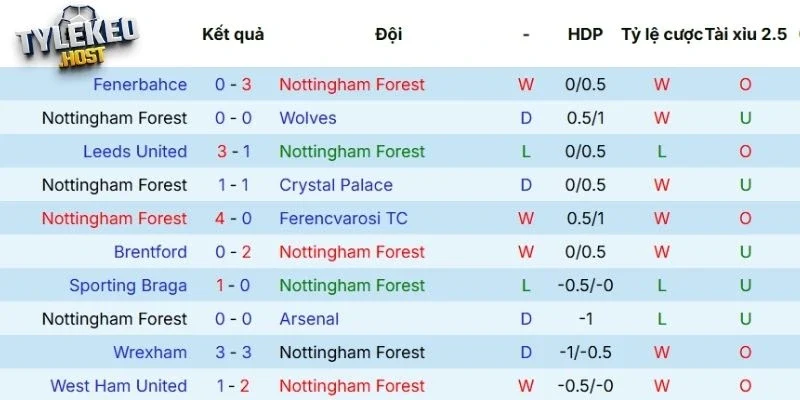Click the 3 - 3 Wrexham match score
Viewport: 800px width, 400px height.
point(233,353)
